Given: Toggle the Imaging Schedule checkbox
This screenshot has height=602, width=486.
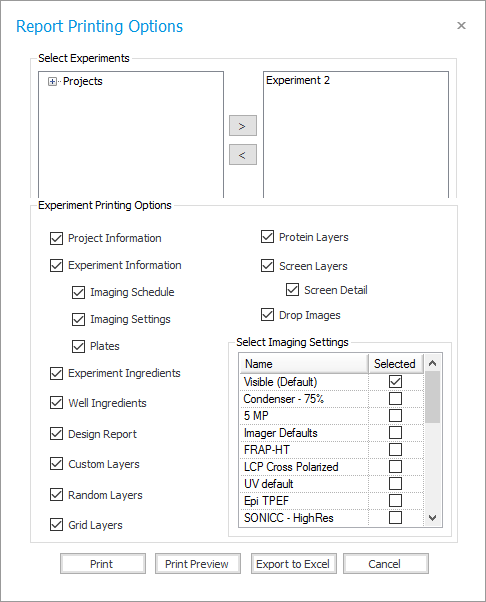Looking at the screenshot, I should (x=78, y=292).
